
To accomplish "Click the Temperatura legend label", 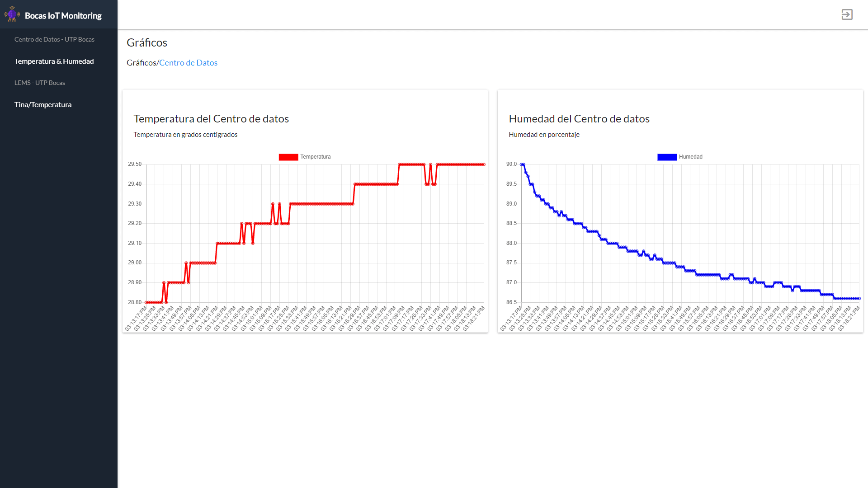I will [x=316, y=157].
